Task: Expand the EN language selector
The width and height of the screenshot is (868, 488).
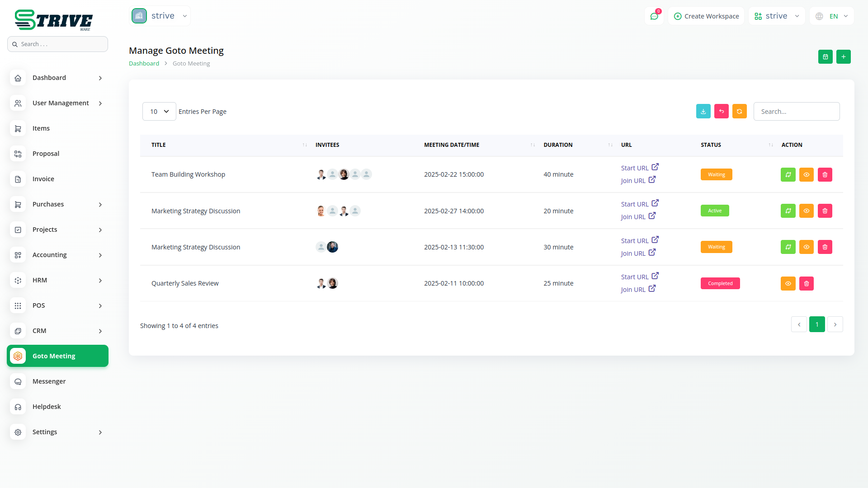Action: 832,16
